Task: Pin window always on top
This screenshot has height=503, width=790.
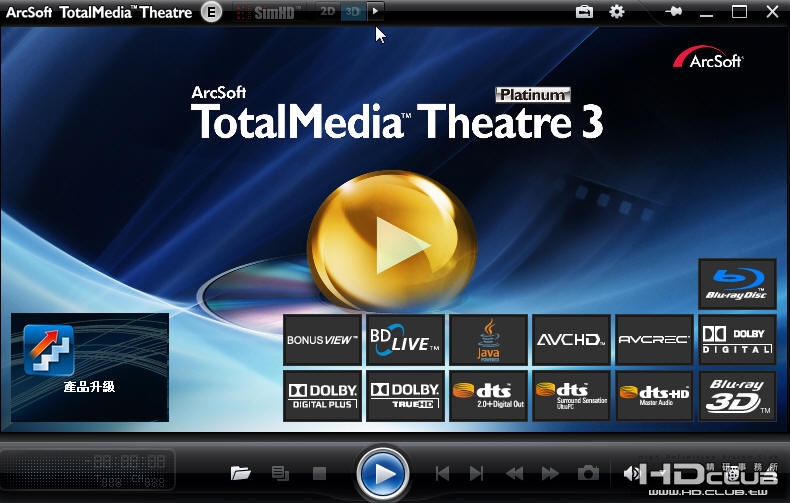Action: [673, 11]
